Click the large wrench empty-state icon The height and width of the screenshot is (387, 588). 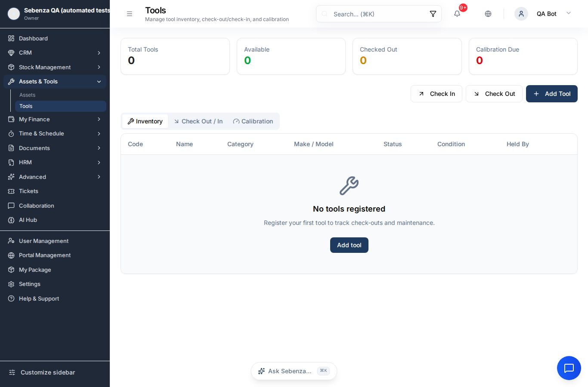coord(349,186)
